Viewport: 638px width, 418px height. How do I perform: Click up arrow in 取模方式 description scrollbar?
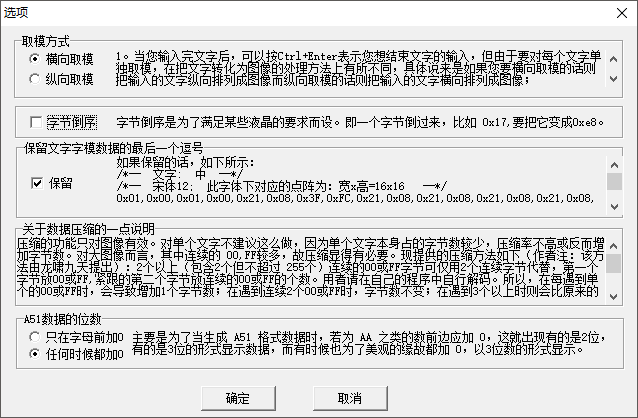tap(614, 59)
